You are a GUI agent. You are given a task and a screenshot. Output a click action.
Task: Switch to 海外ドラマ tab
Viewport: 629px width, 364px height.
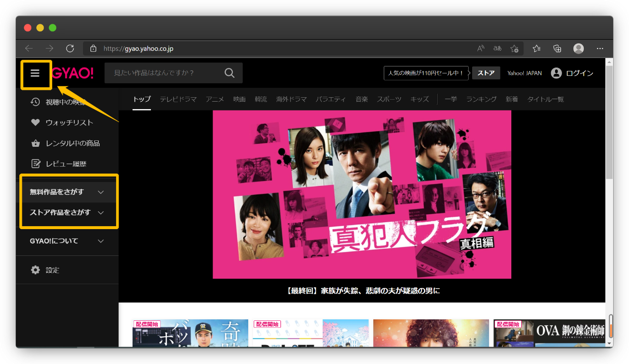(291, 99)
